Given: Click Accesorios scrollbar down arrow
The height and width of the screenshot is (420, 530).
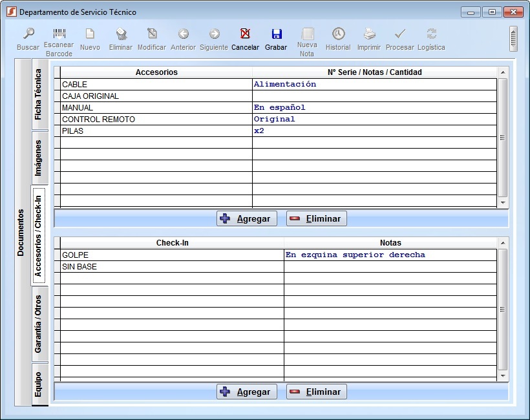Looking at the screenshot, I should point(503,203).
